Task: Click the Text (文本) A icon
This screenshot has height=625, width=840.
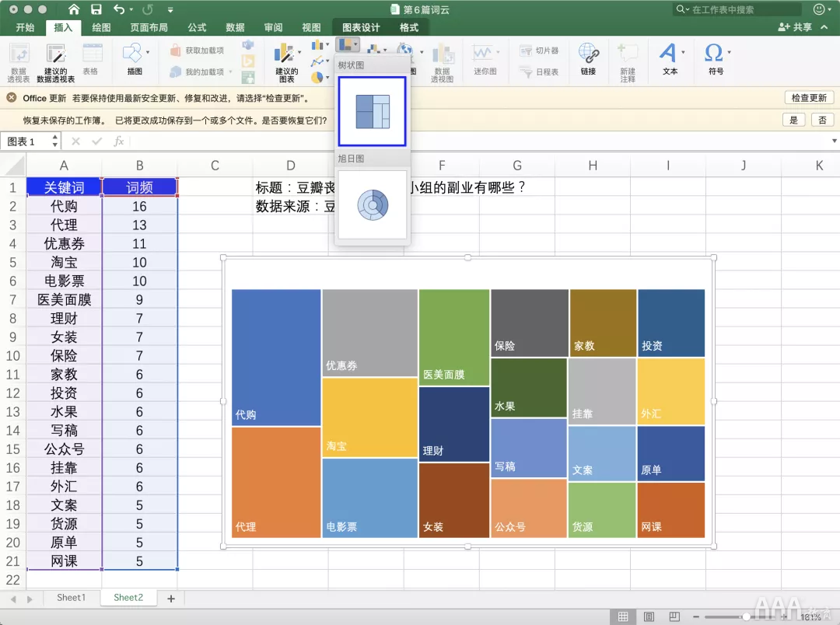Action: click(x=668, y=53)
